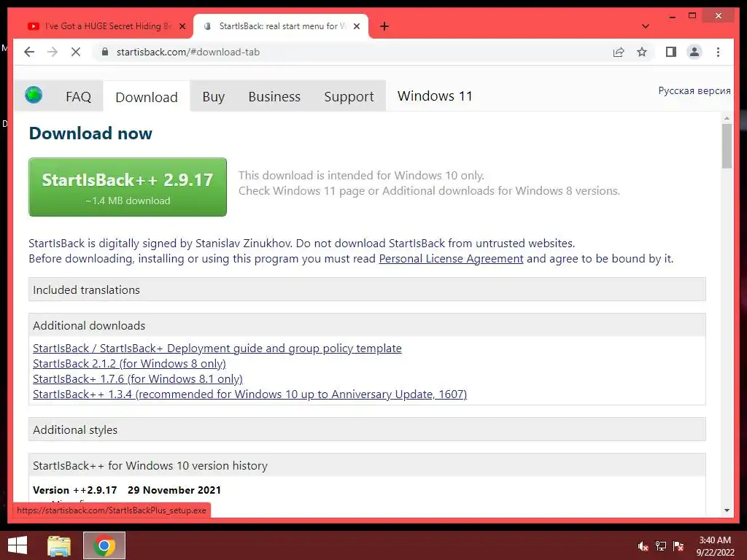The image size is (747, 560).
Task: Go to the Support tab
Action: click(349, 97)
